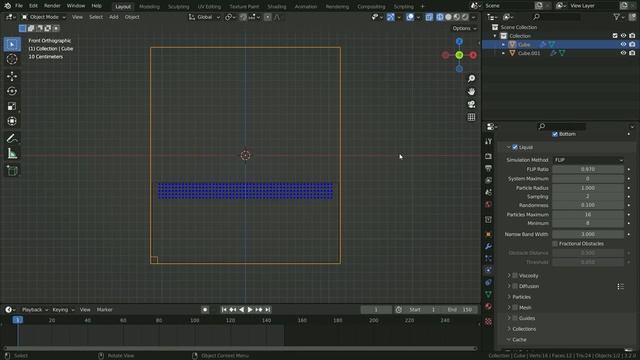Open the Render menu
The width and height of the screenshot is (640, 360).
[52, 6]
